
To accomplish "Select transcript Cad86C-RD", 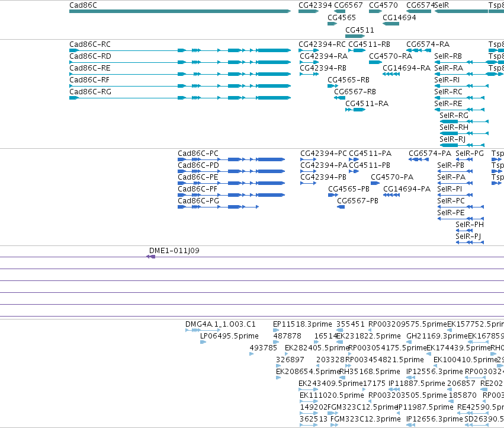I will [x=180, y=62].
